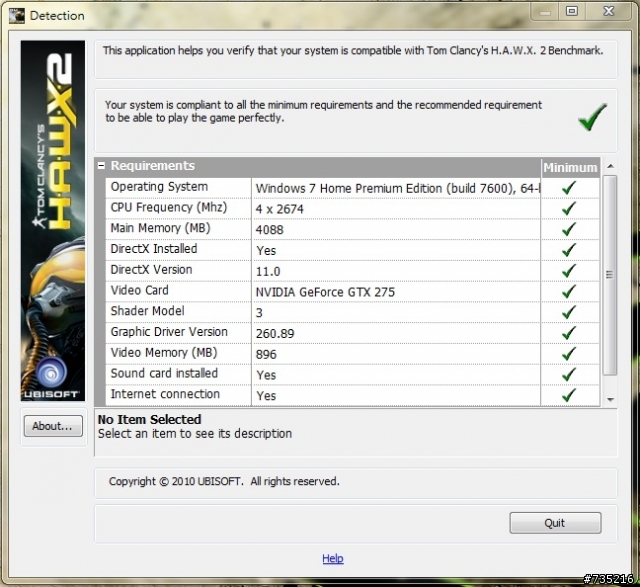
Task: Click the scroll up arrow of requirements list
Action: click(x=610, y=166)
